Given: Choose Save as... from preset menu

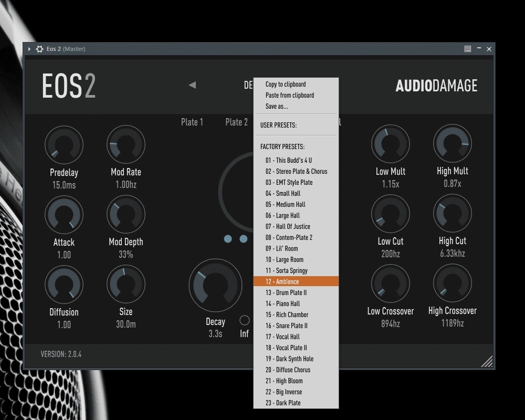Looking at the screenshot, I should click(296, 106).
